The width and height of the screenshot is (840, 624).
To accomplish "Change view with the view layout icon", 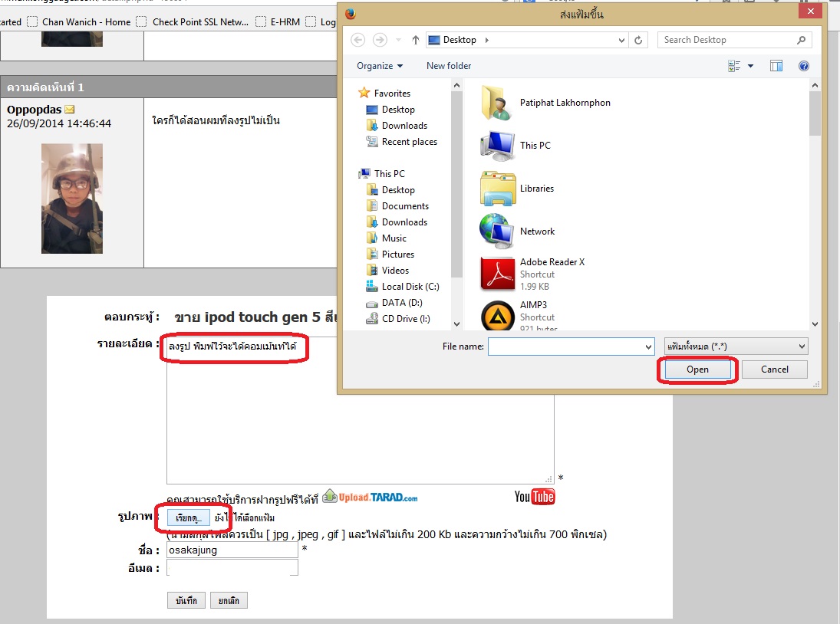I will click(734, 66).
